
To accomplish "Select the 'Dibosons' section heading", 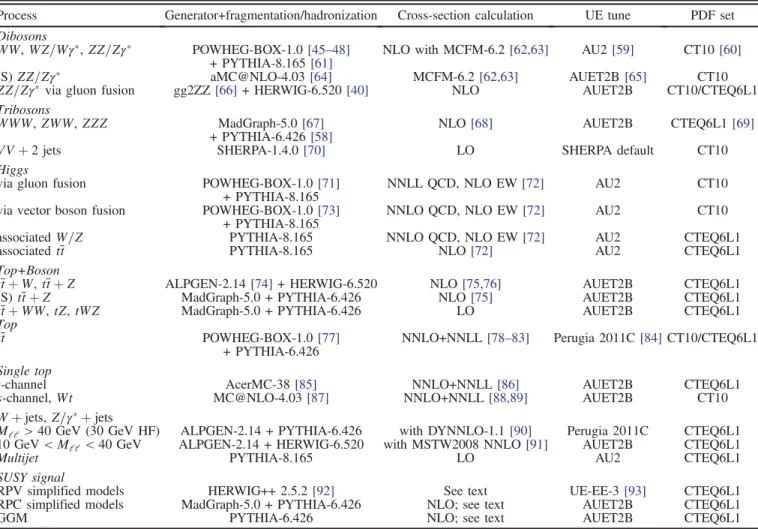I will click(x=23, y=36).
